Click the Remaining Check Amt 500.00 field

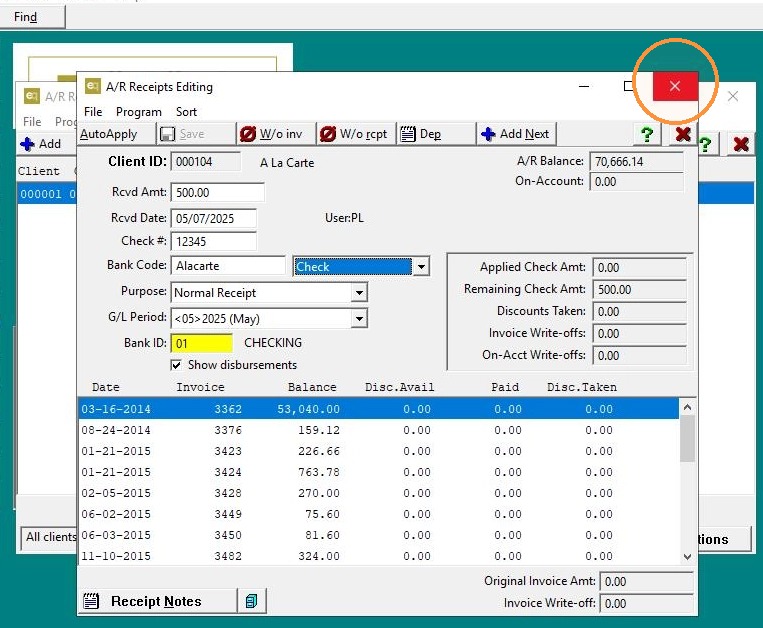tap(639, 289)
